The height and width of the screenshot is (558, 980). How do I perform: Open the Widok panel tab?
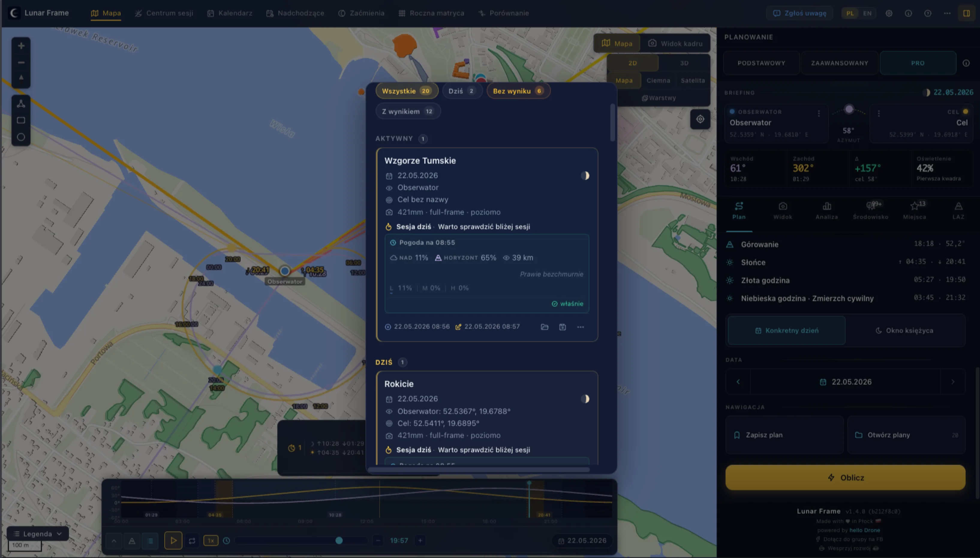[783, 211]
